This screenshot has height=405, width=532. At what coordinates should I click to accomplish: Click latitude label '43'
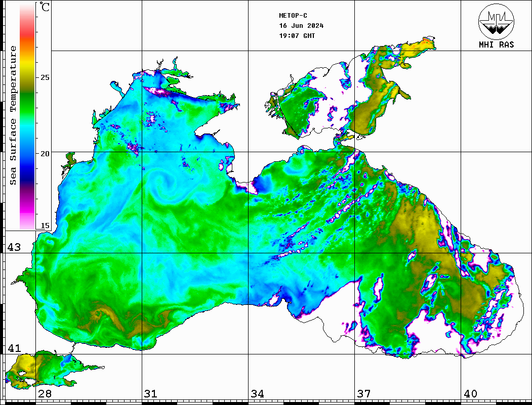[x=14, y=247]
